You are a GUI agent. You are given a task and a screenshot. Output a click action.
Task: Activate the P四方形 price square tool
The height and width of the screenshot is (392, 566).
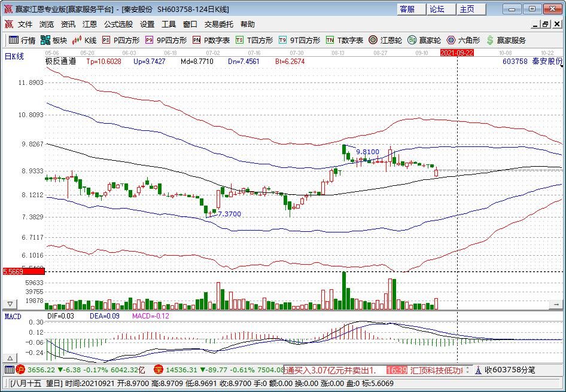[121, 40]
